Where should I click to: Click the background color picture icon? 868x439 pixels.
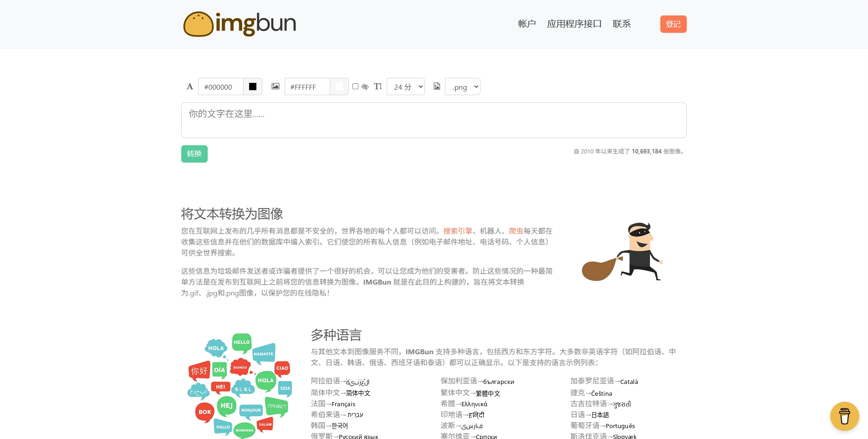[x=276, y=87]
